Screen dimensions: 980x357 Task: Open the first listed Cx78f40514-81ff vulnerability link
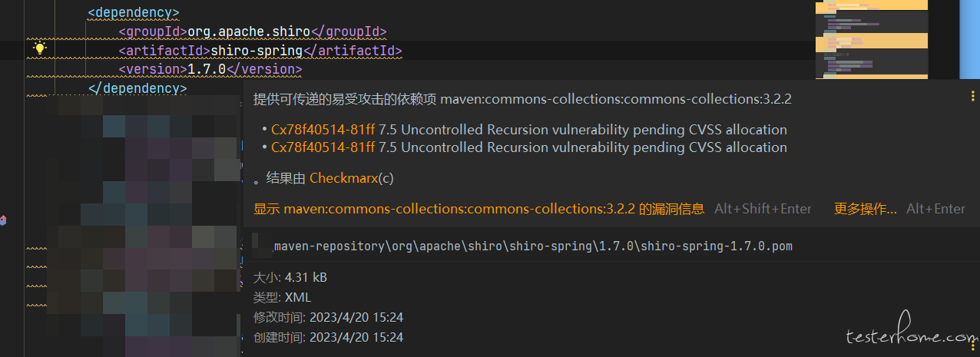(x=323, y=130)
